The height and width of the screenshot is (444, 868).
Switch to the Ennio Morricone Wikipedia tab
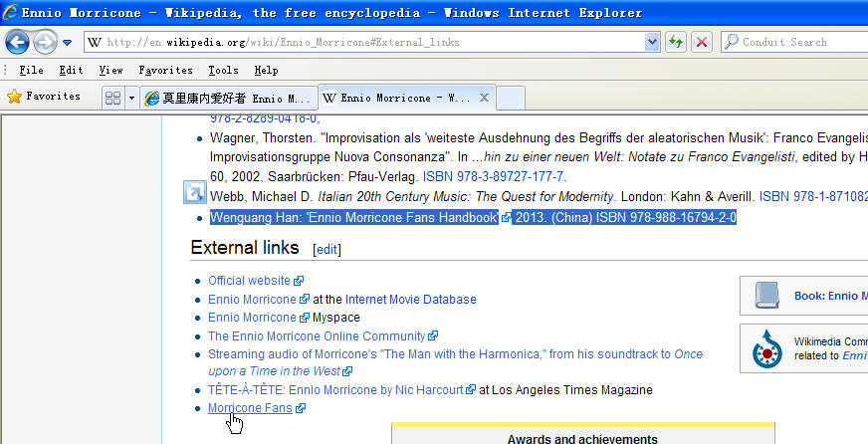pos(396,98)
